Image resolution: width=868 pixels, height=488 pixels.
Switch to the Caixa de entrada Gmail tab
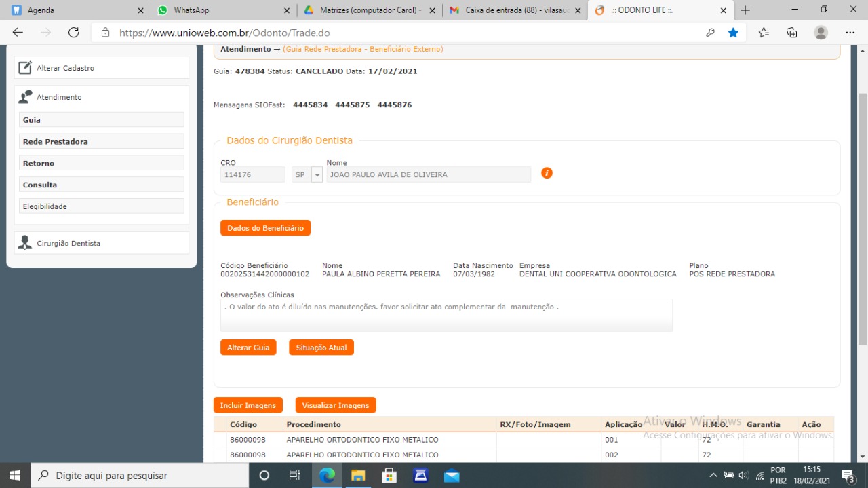point(517,10)
